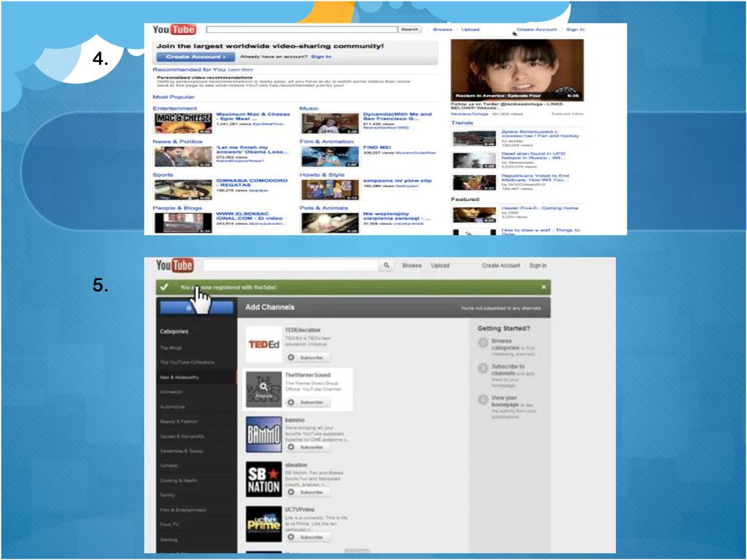Open Upload on the Add Channels page header
Image resolution: width=747 pixels, height=560 pixels.
point(440,265)
